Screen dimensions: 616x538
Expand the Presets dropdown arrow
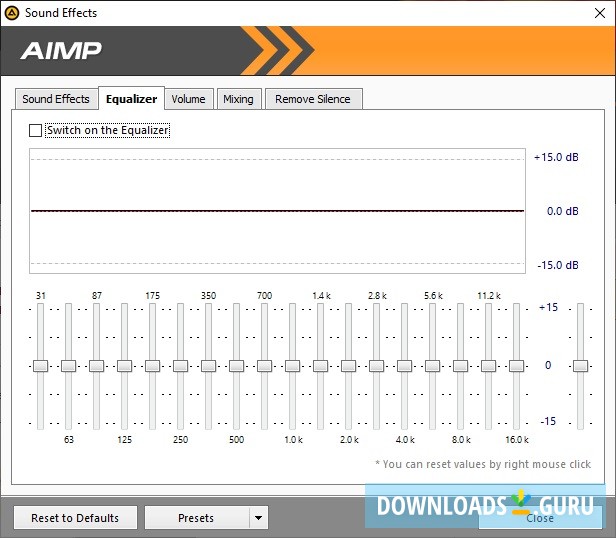click(258, 518)
